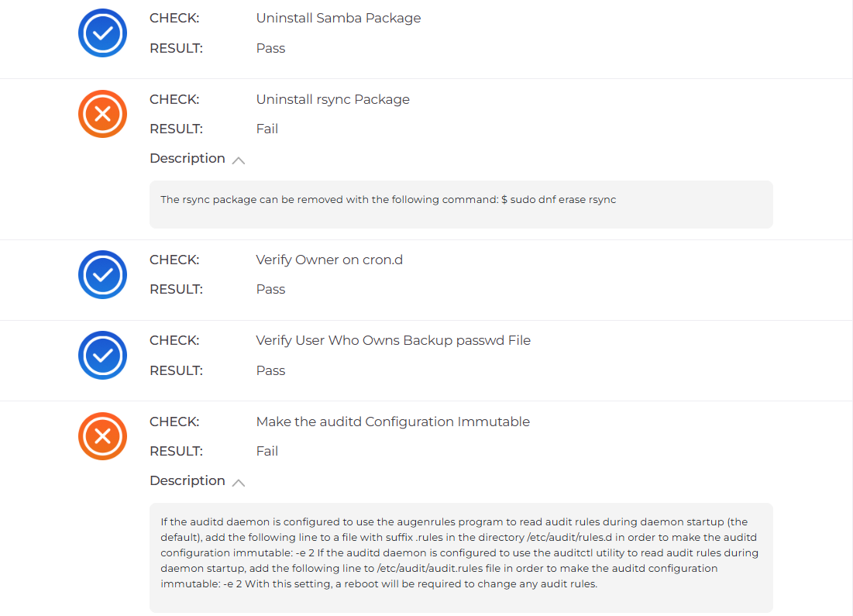Click the blue pass checkmark icon for Uninstall Samba Package
This screenshot has height=616, width=853.
pyautogui.click(x=102, y=33)
